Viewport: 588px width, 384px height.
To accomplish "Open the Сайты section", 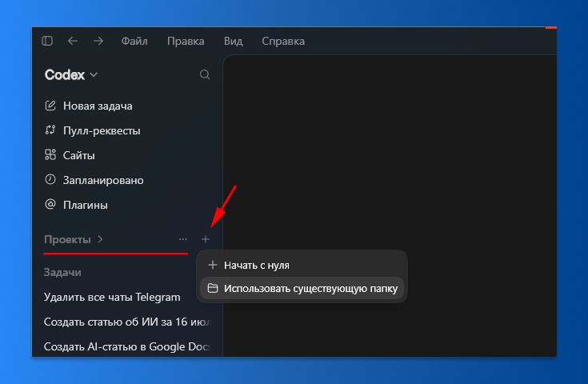I will pos(70,155).
